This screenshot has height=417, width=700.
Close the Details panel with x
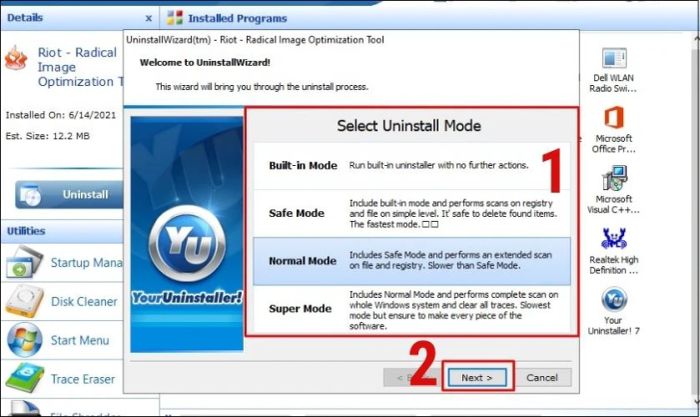click(x=148, y=18)
